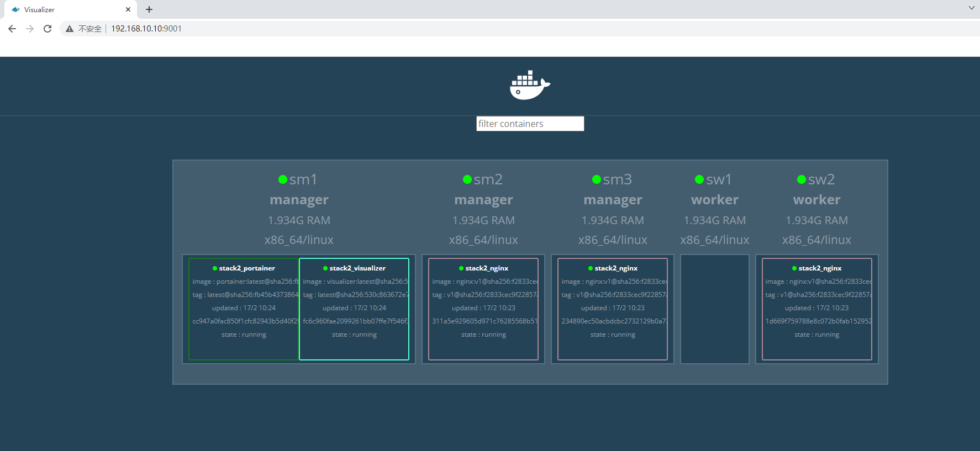Image resolution: width=980 pixels, height=451 pixels.
Task: Click the sm2 node name heading
Action: click(488, 179)
